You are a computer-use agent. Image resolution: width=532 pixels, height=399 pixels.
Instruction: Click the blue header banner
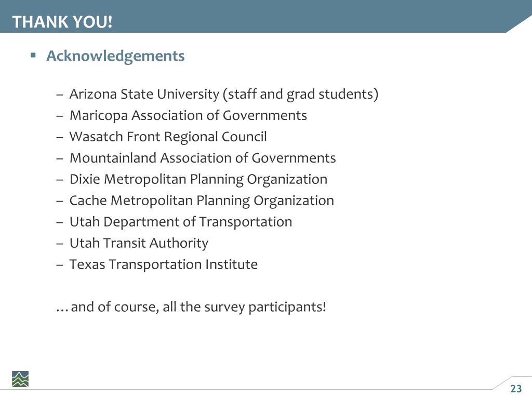point(266,16)
